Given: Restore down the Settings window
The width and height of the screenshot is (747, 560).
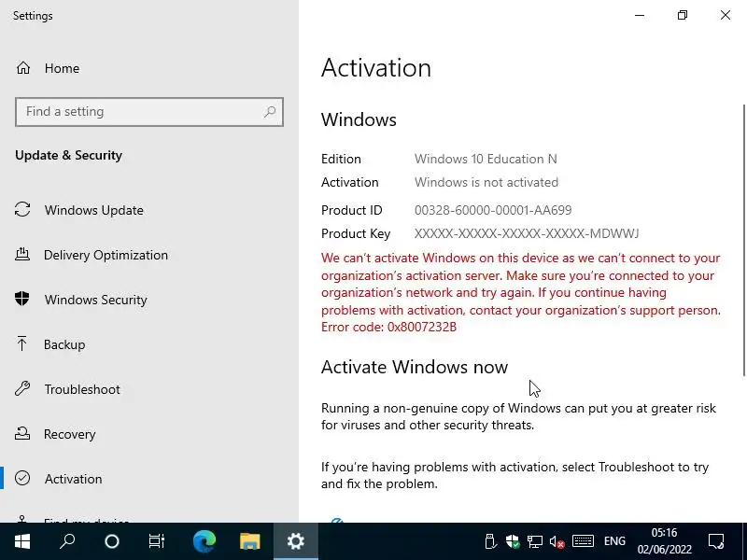Looking at the screenshot, I should pyautogui.click(x=683, y=15).
